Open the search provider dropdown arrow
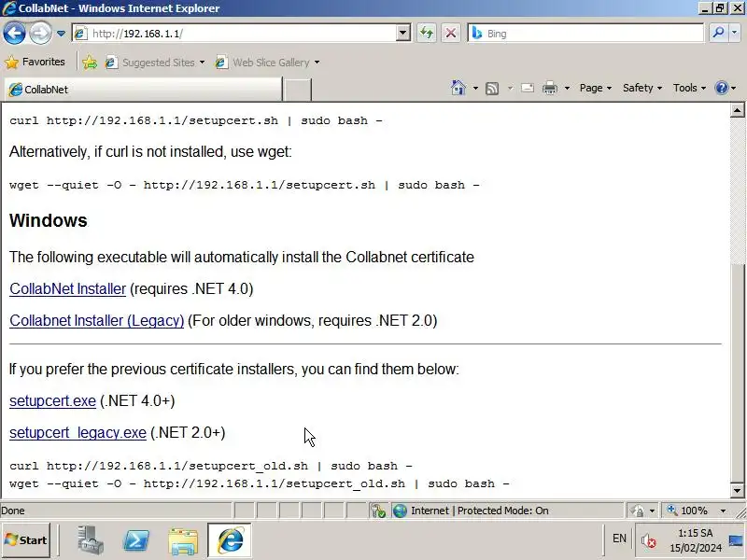The height and width of the screenshot is (560, 747). (734, 33)
